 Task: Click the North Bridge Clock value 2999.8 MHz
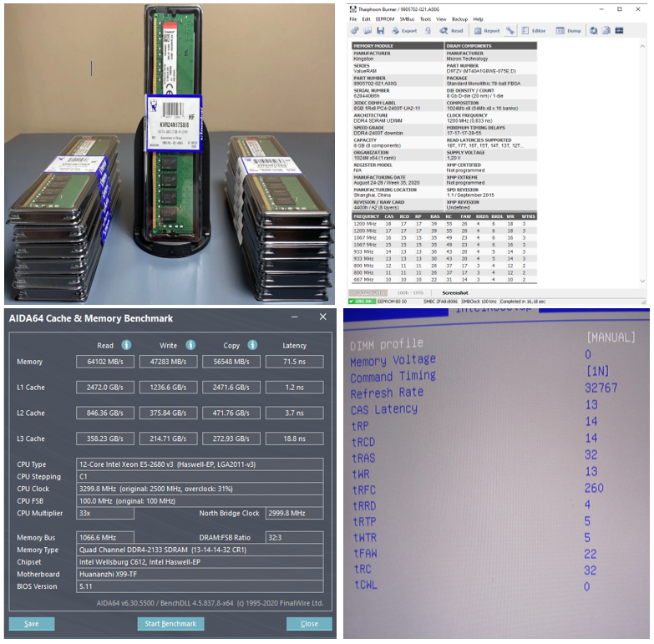pyautogui.click(x=295, y=513)
